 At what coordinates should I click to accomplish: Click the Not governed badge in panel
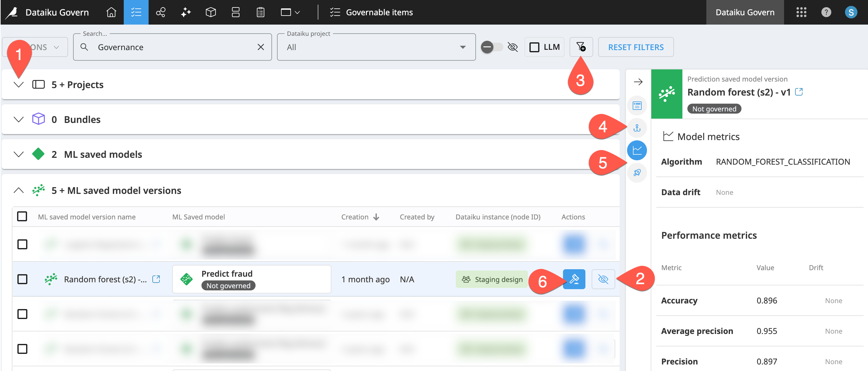click(x=714, y=109)
